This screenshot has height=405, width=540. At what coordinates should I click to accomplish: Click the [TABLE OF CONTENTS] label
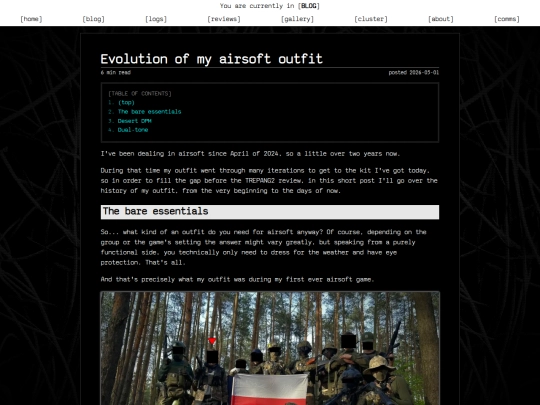tap(139, 93)
